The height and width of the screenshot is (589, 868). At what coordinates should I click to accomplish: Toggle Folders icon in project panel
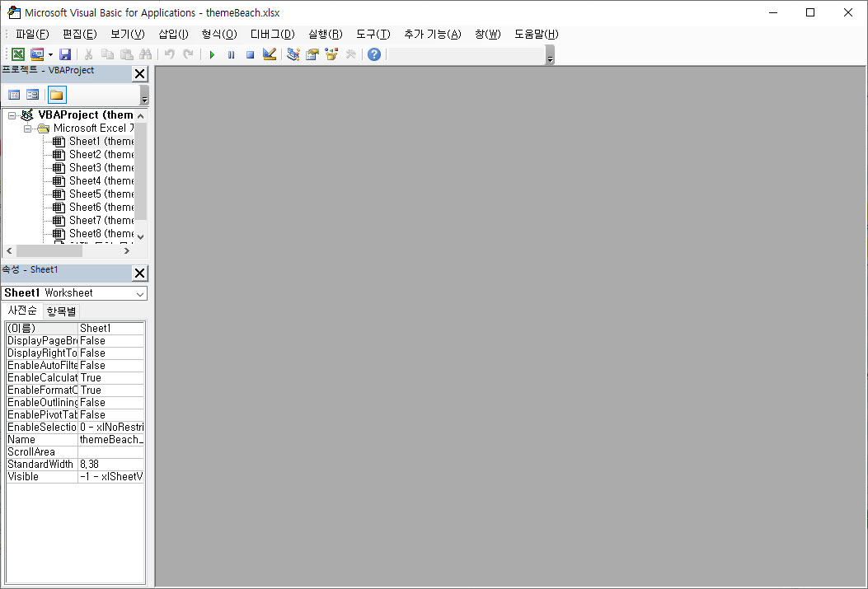click(56, 95)
